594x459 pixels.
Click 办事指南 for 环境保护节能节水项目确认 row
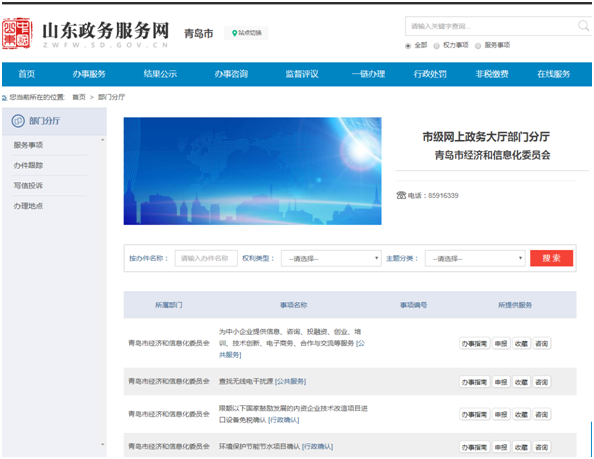click(x=474, y=447)
